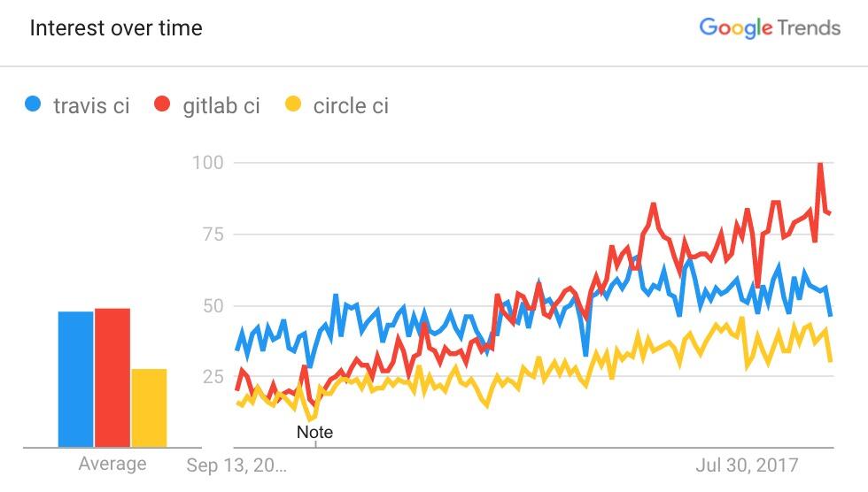Select the "circle ci" legend label

coord(351,106)
